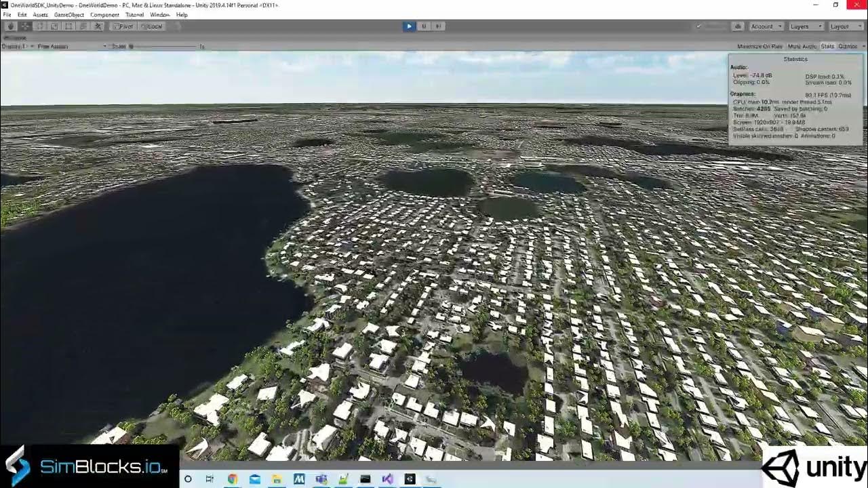Stop play mode with the Play button

pyautogui.click(x=408, y=26)
